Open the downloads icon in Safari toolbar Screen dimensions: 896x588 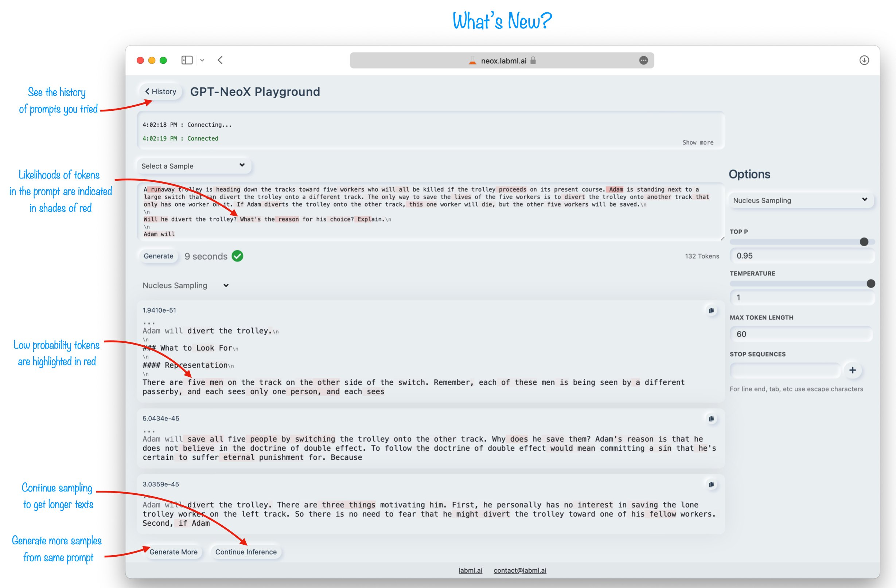(x=864, y=60)
